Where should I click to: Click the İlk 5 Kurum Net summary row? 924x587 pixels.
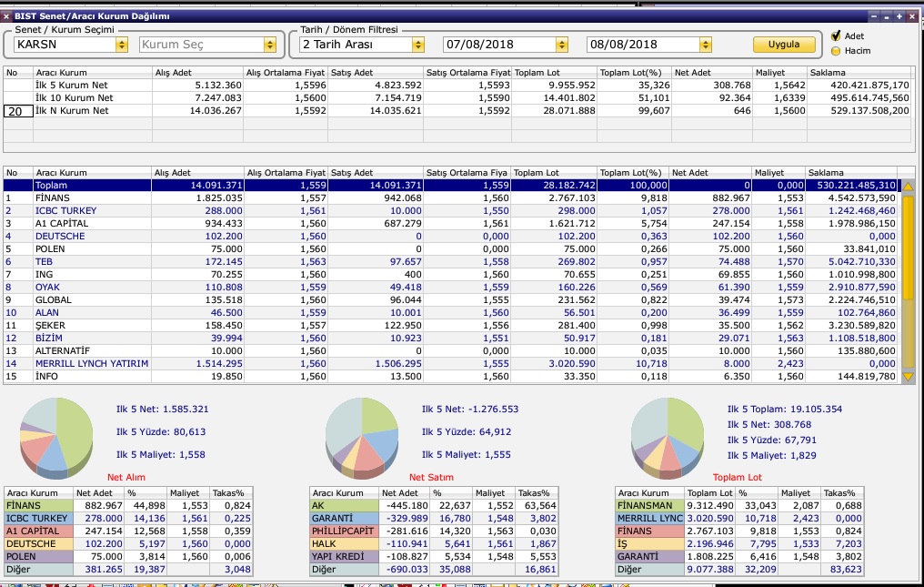pyautogui.click(x=457, y=85)
